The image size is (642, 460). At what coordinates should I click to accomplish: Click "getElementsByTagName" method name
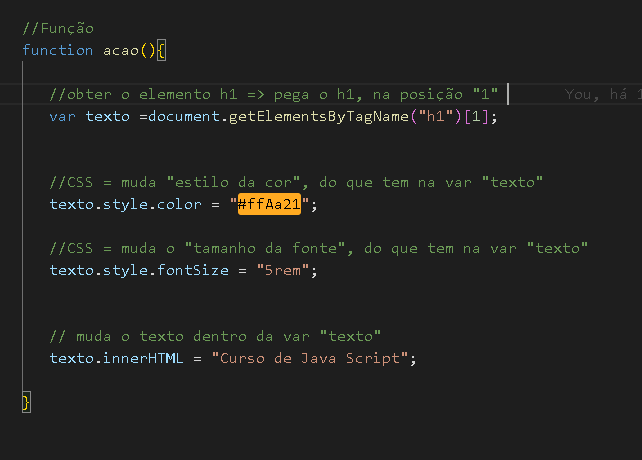click(x=319, y=117)
